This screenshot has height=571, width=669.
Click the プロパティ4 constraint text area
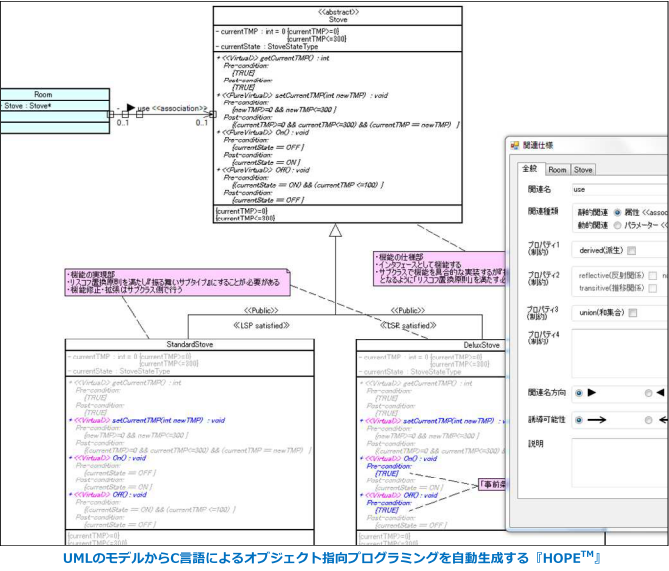point(620,353)
